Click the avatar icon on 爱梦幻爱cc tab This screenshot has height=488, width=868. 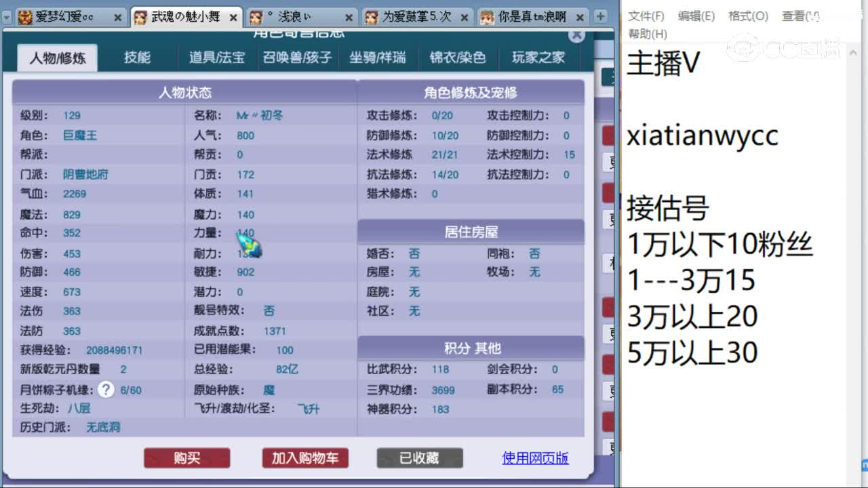[24, 18]
